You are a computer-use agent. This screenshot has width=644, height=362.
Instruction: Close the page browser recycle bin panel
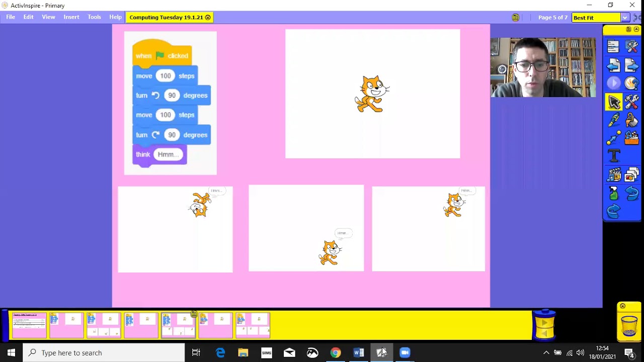(x=622, y=306)
